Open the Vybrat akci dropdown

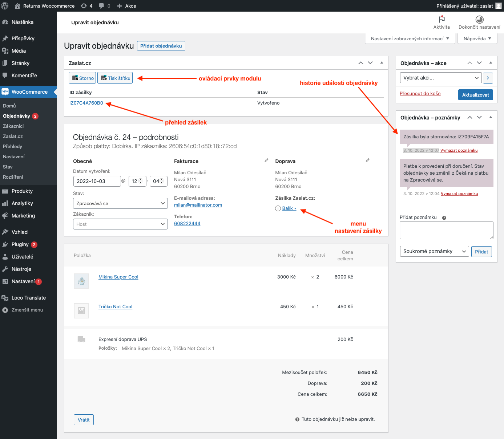point(441,78)
